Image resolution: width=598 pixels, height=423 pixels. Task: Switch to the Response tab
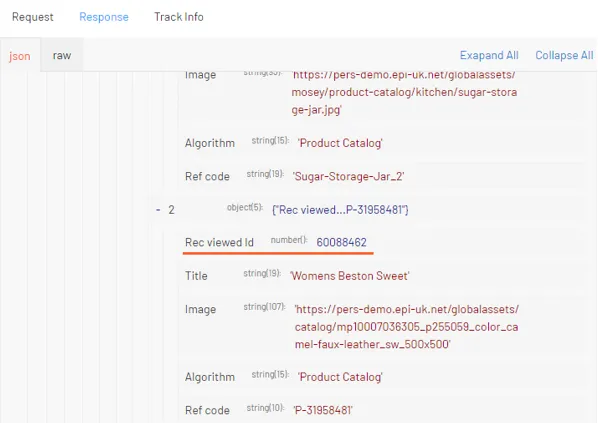tap(104, 17)
